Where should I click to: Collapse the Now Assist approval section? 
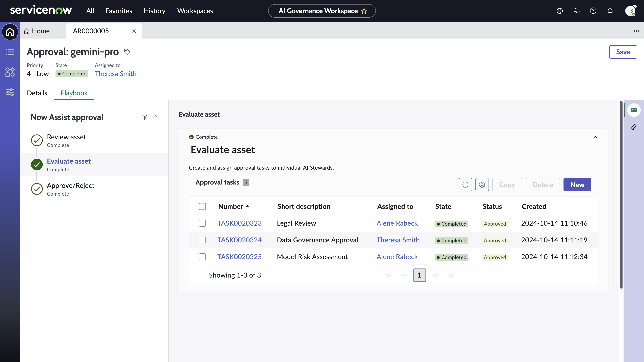(155, 117)
